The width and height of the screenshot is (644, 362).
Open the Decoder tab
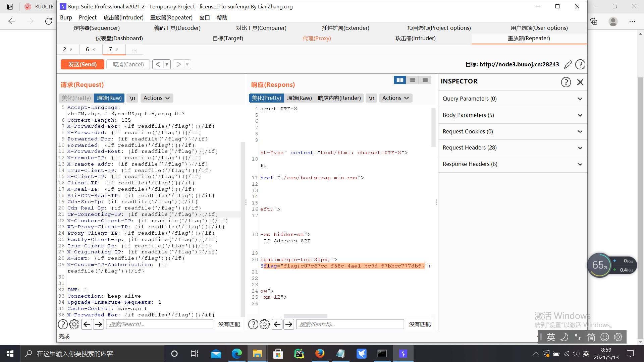(177, 28)
